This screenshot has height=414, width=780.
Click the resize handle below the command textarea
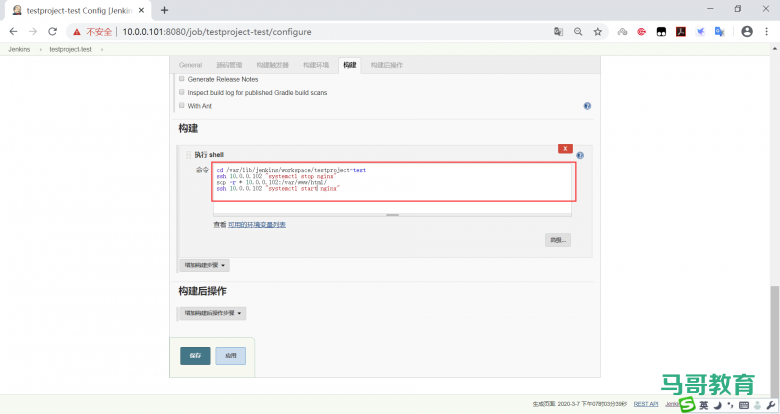tap(392, 215)
